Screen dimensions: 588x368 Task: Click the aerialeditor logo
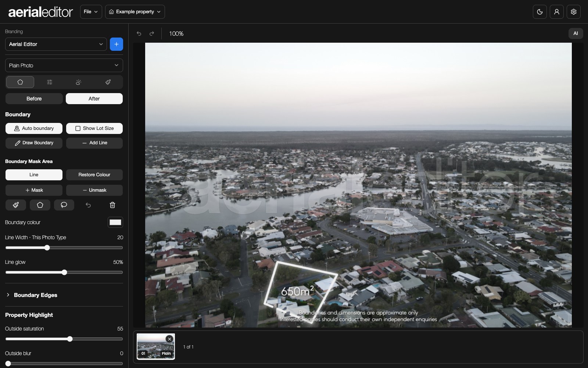point(40,12)
